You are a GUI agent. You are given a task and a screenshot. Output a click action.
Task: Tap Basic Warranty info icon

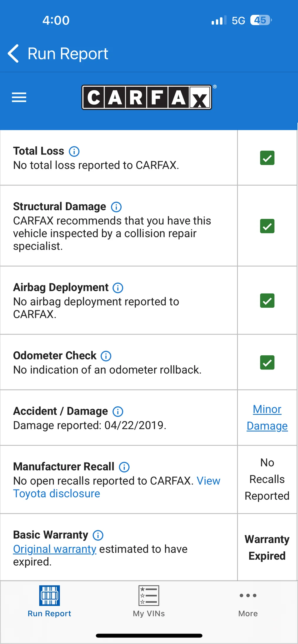tap(98, 535)
